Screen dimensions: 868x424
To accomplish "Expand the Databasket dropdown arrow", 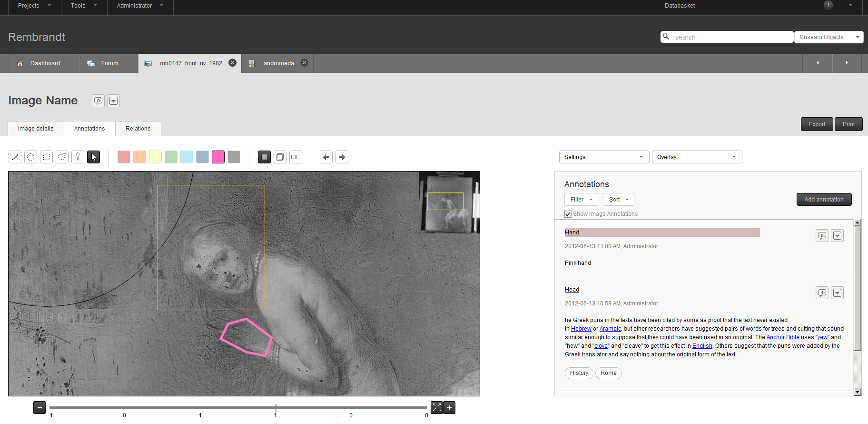I will tap(850, 6).
